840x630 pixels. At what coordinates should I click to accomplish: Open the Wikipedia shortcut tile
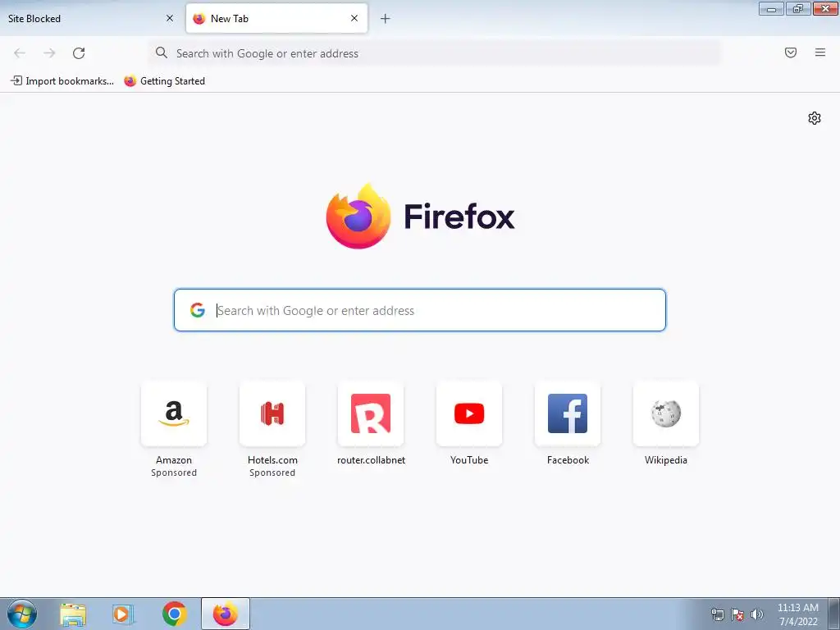click(x=666, y=413)
